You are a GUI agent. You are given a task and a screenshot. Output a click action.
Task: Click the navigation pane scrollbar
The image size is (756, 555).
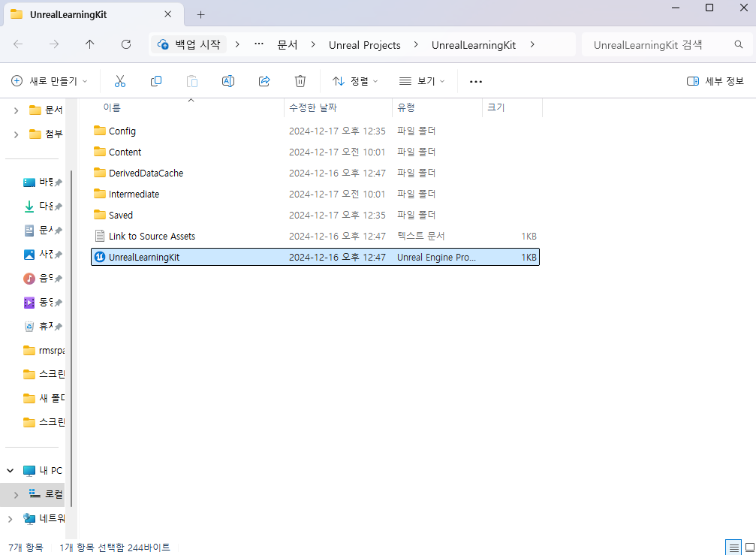(71, 337)
